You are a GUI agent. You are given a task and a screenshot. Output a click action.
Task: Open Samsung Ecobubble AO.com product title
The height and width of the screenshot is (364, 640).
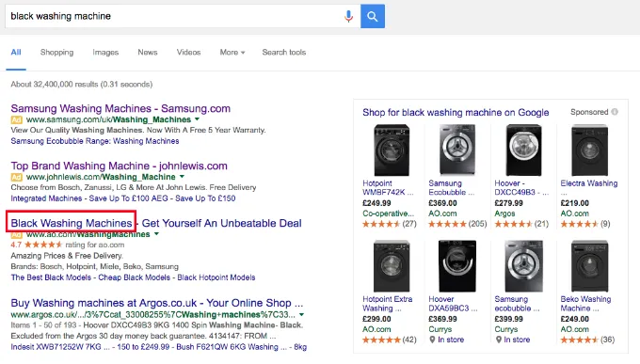452,188
